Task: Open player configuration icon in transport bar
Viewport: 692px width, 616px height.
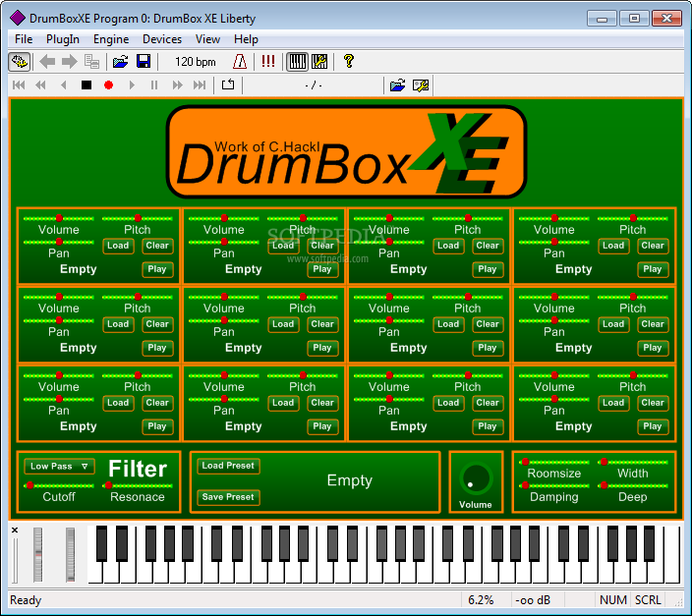Action: pos(420,84)
